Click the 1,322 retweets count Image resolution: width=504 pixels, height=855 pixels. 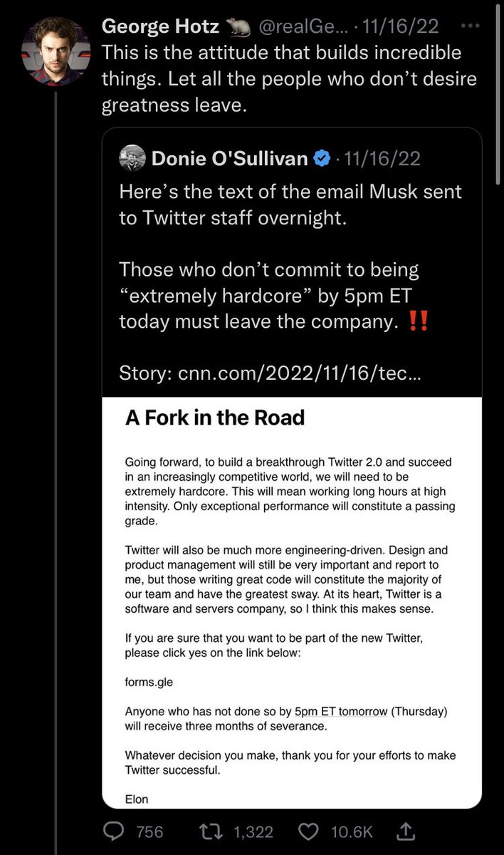251,831
